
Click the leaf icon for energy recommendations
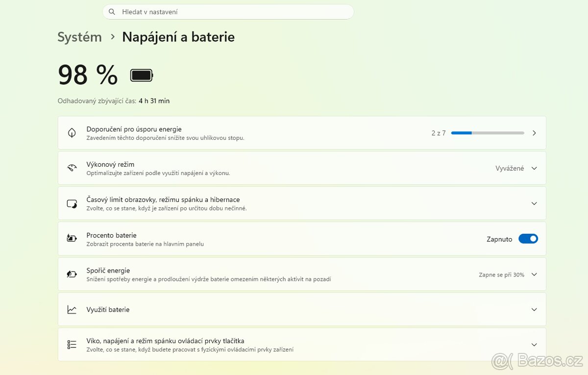pos(72,133)
